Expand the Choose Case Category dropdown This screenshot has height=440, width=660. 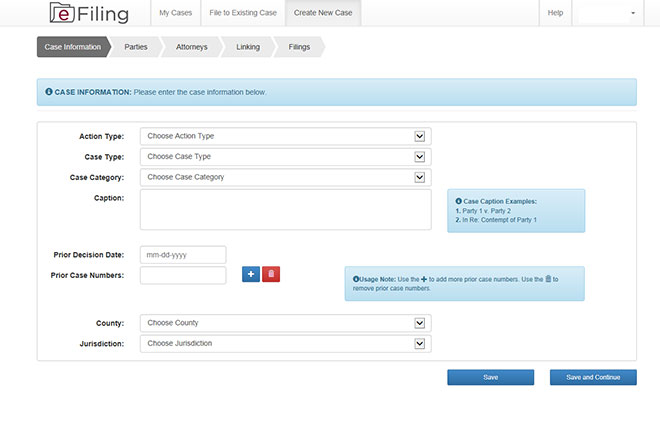point(285,177)
